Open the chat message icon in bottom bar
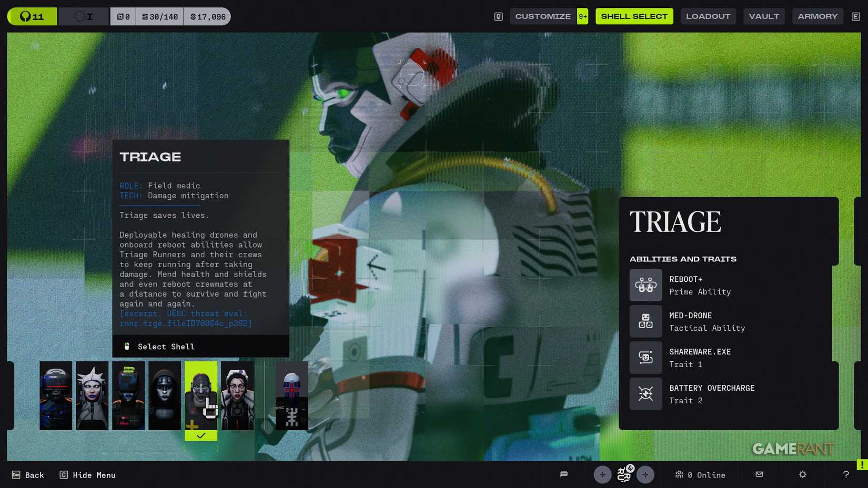The width and height of the screenshot is (868, 488). click(564, 474)
